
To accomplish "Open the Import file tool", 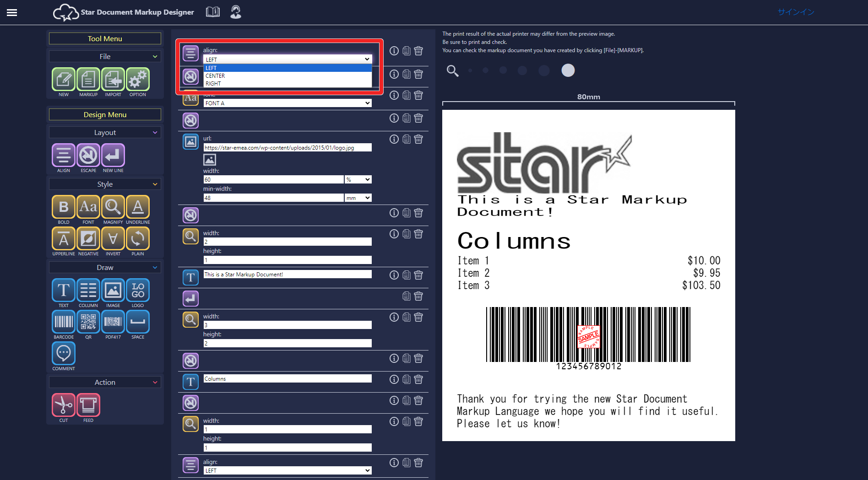I will coord(113,80).
